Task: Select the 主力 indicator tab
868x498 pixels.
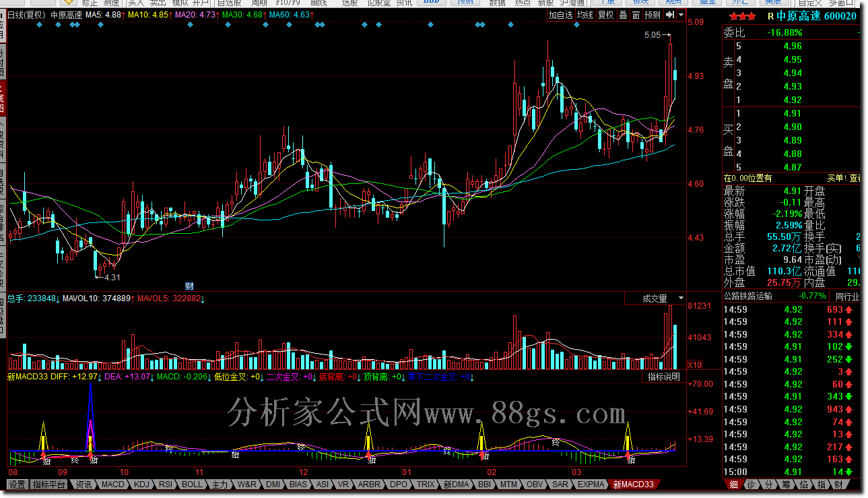Action: point(220,485)
